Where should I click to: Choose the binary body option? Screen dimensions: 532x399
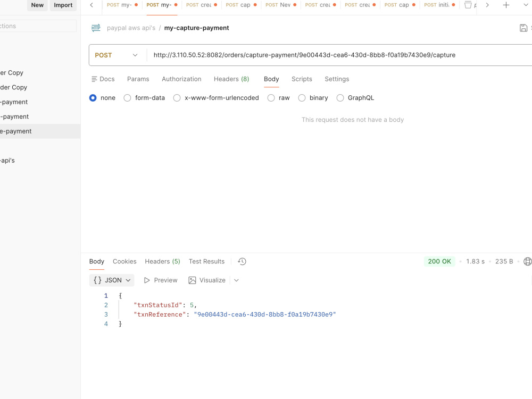[302, 98]
